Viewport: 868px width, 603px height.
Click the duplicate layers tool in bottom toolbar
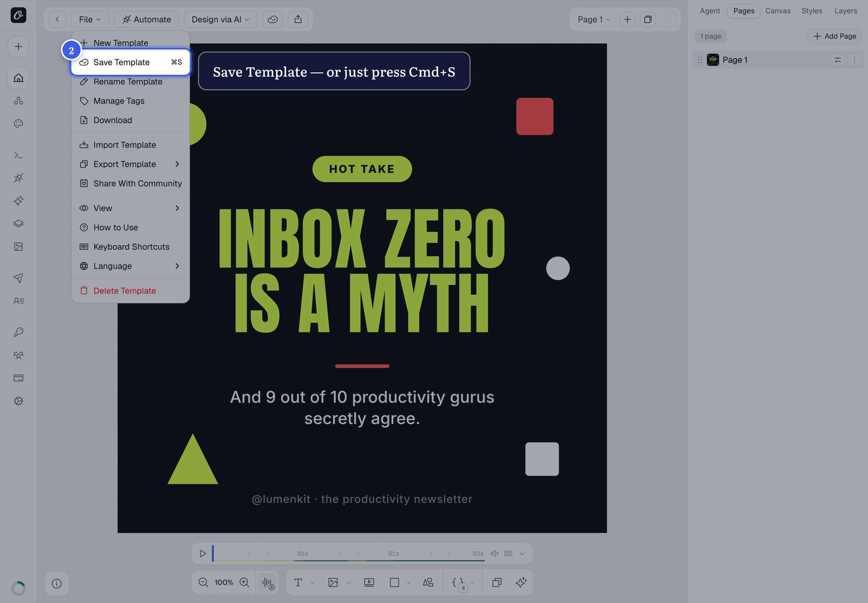pos(496,582)
